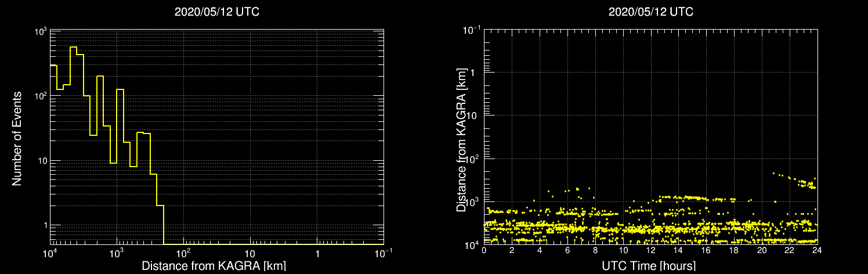The width and height of the screenshot is (868, 274).
Task: Click the tallest yellow bin of the histogram
Action: click(x=74, y=146)
